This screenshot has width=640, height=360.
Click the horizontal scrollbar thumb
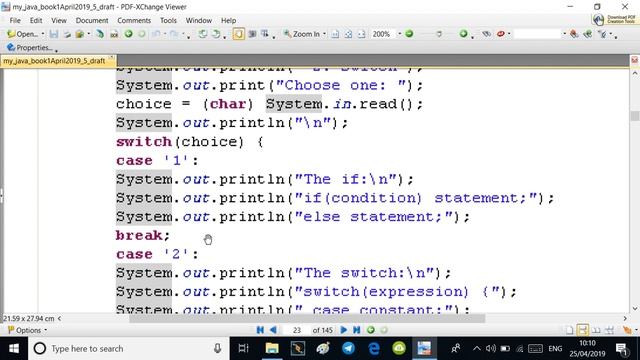[x=307, y=318]
